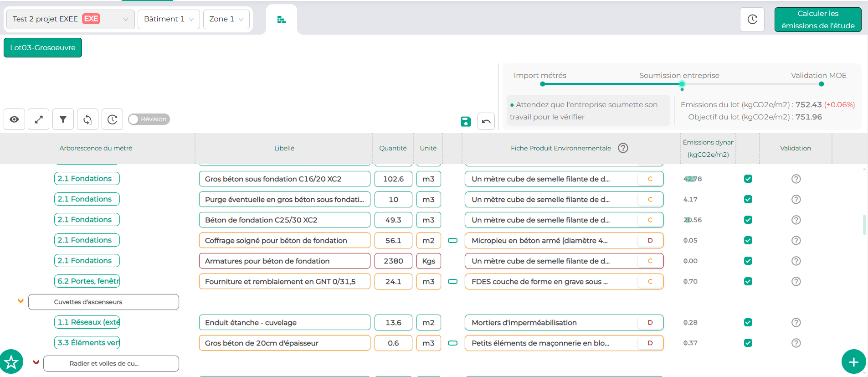This screenshot has height=377, width=868.
Task: Click the undo arrow button
Action: 486,121
